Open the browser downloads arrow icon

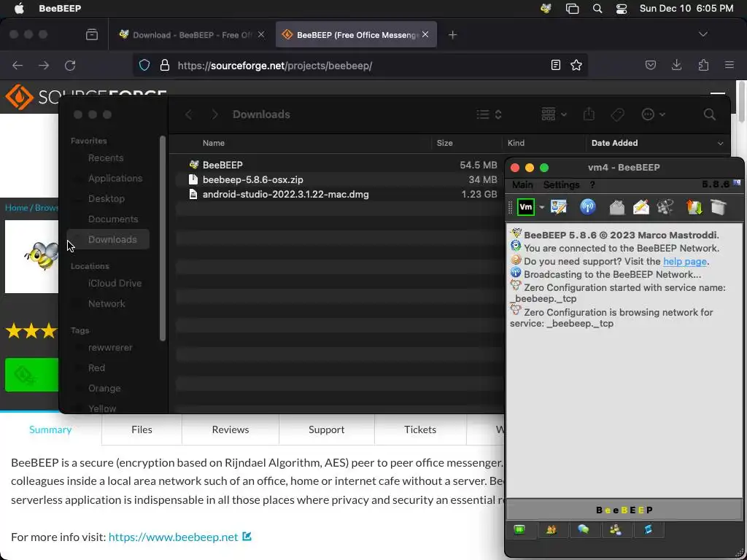(676, 65)
